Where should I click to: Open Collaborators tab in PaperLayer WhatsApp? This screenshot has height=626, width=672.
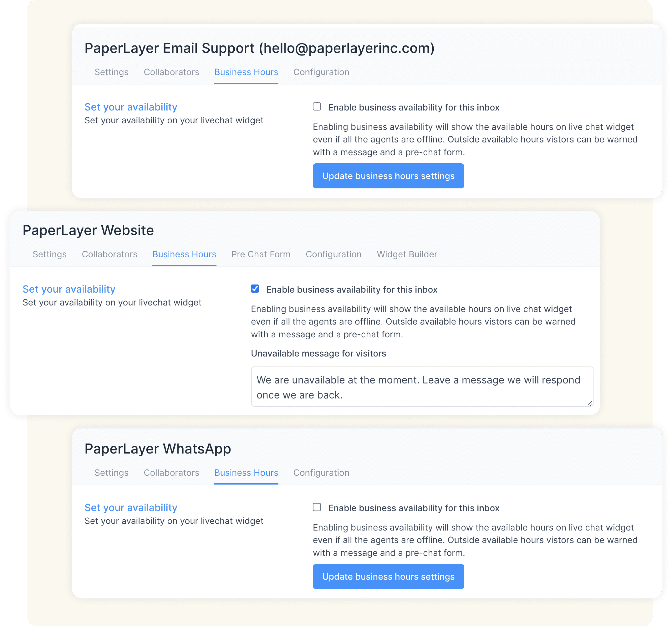171,473
